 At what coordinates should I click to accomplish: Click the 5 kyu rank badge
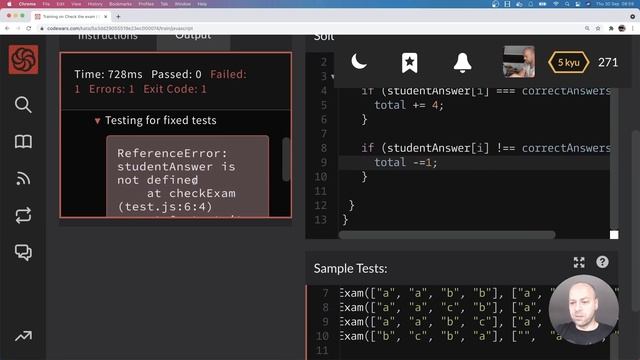click(x=569, y=62)
